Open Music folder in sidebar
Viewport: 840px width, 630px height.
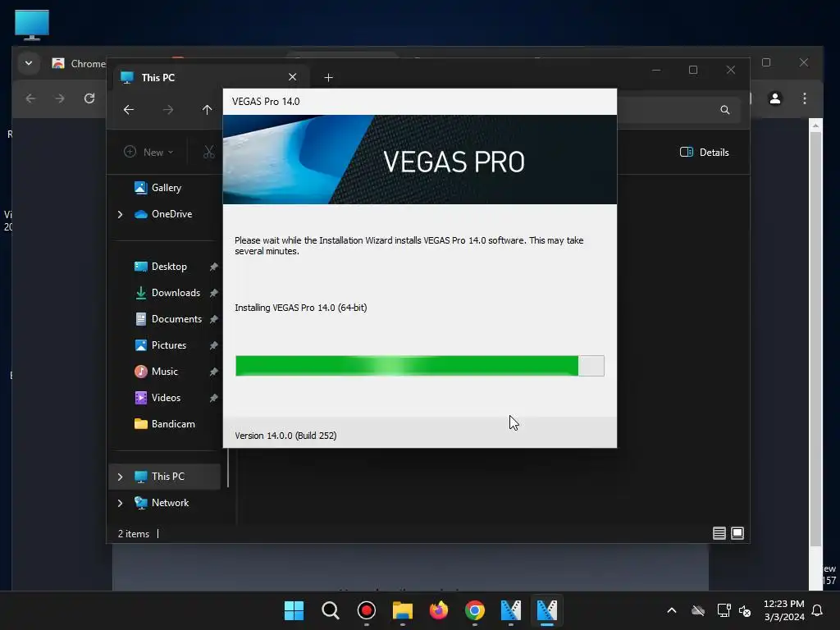[156, 372]
